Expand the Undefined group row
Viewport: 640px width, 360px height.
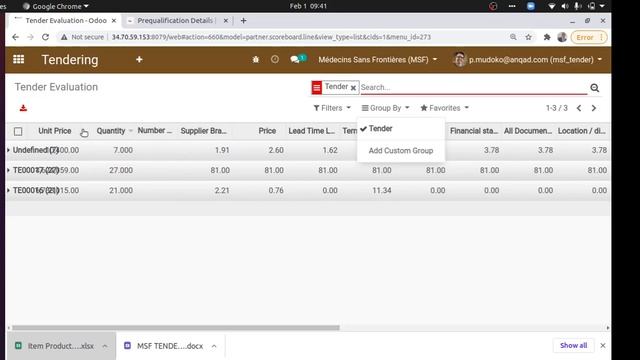tap(8, 150)
